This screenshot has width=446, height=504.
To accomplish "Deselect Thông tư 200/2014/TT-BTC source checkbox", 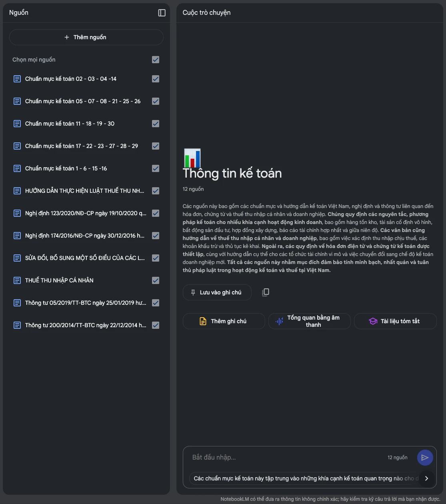I will 156,325.
